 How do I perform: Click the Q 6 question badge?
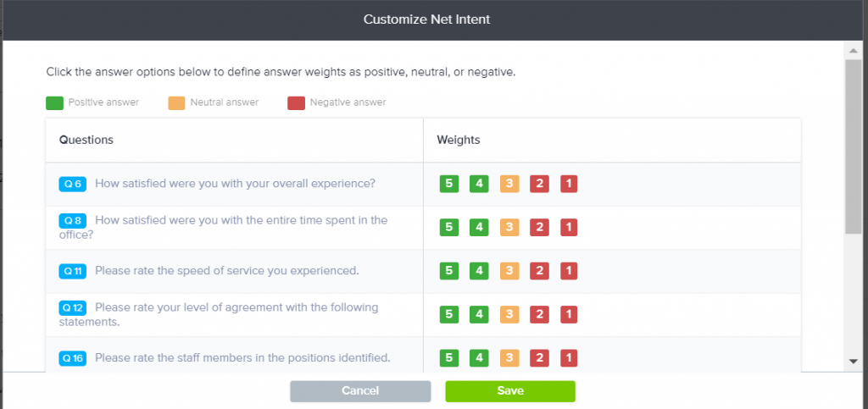pyautogui.click(x=73, y=184)
